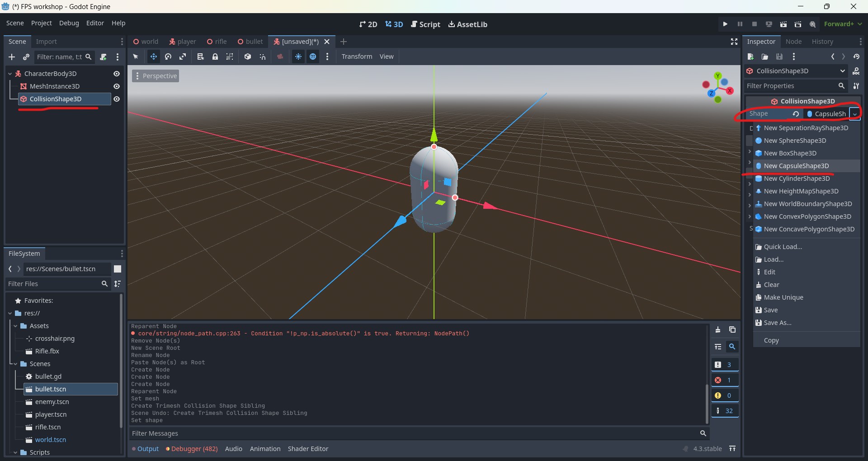The width and height of the screenshot is (868, 461).
Task: Select the Rotate mode tool
Action: pos(168,56)
